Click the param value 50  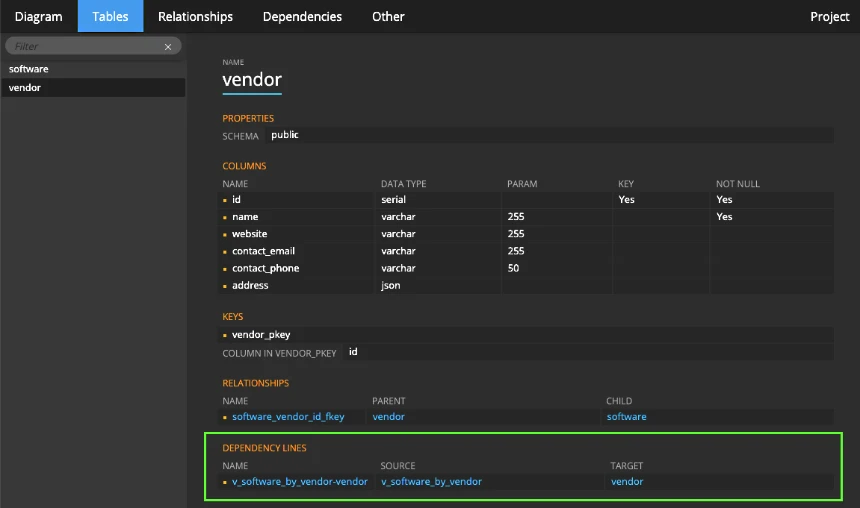(x=513, y=268)
